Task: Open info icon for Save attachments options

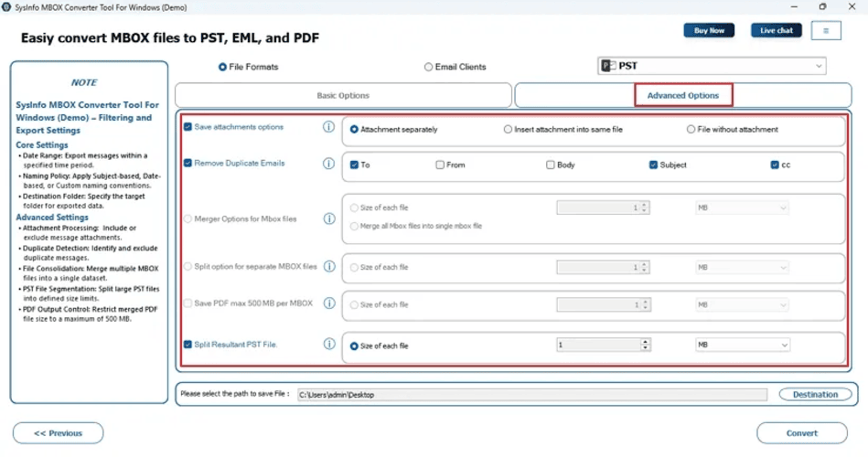Action: click(329, 127)
